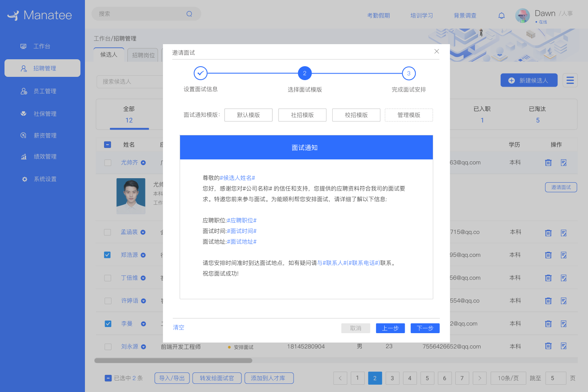The image size is (588, 392).
Task: Delete 刘永源 using the trash icon
Action: tap(548, 346)
